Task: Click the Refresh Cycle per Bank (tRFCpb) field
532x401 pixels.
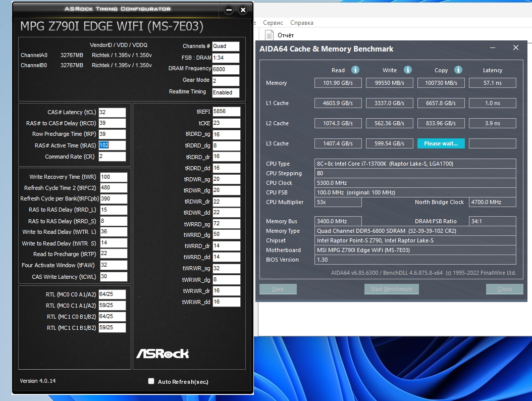Action: [x=114, y=198]
